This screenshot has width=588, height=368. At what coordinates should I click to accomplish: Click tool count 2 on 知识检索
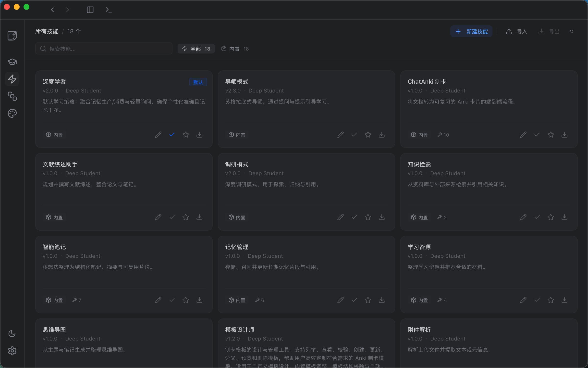(x=442, y=217)
